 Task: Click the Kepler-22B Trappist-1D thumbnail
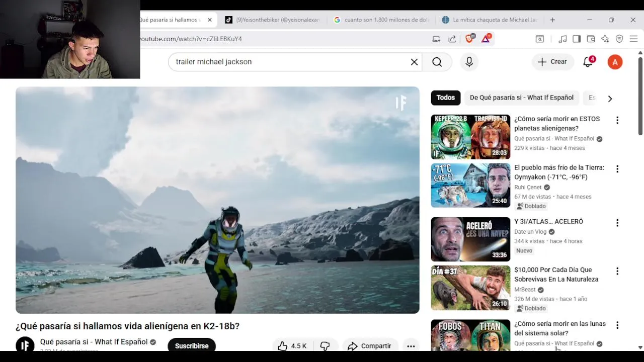[470, 137]
